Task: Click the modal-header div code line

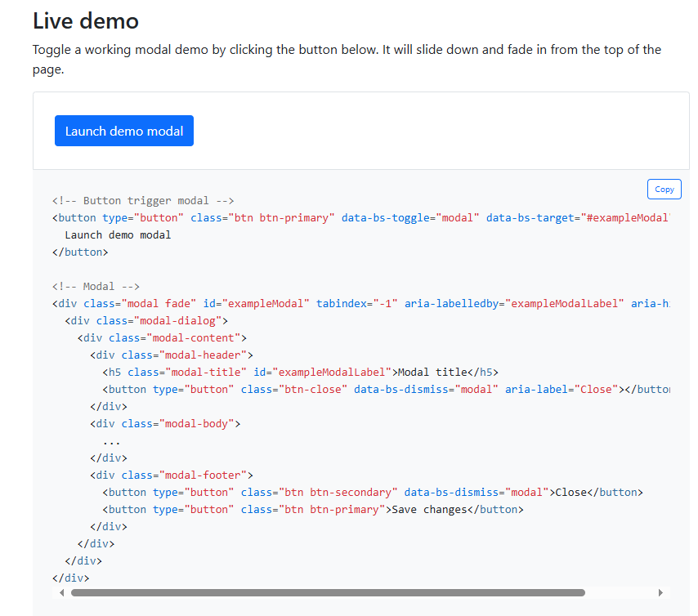Action: coord(172,355)
